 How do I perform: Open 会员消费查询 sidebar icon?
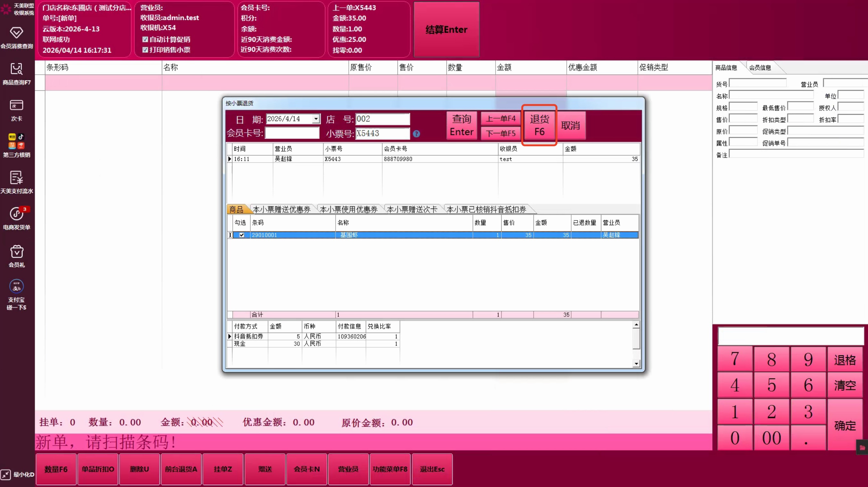point(16,33)
